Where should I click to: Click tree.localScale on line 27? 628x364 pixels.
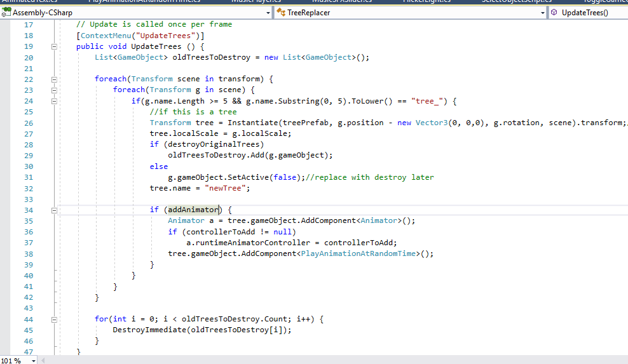coord(184,133)
